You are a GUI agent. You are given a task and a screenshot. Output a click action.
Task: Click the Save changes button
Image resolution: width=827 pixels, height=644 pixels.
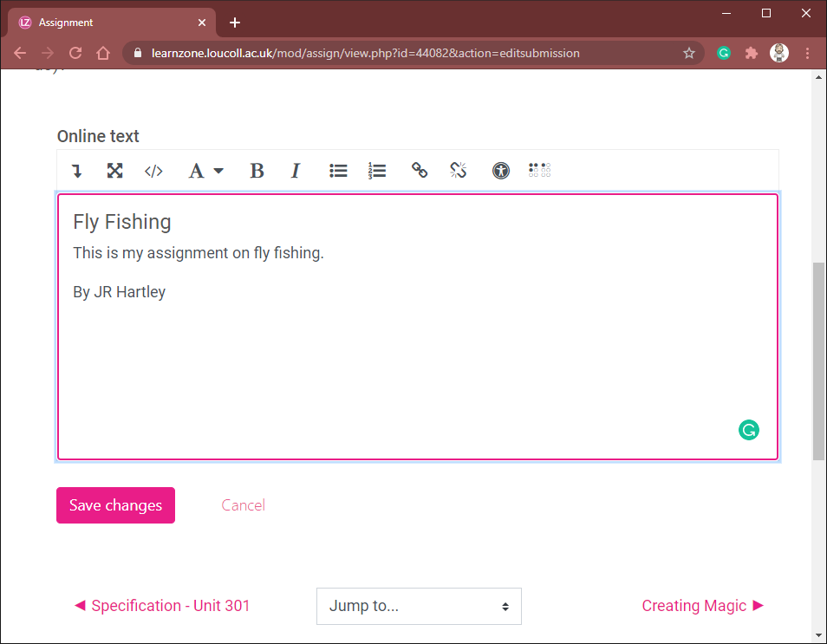point(115,505)
